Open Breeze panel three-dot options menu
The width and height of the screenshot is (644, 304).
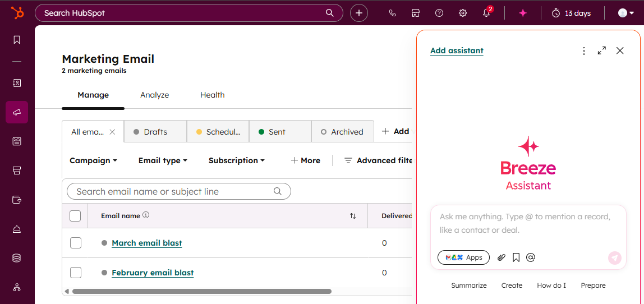[x=584, y=50]
